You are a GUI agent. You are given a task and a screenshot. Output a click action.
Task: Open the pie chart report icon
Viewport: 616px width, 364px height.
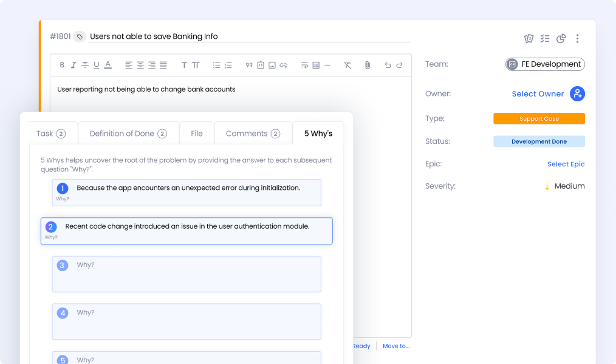tap(561, 39)
